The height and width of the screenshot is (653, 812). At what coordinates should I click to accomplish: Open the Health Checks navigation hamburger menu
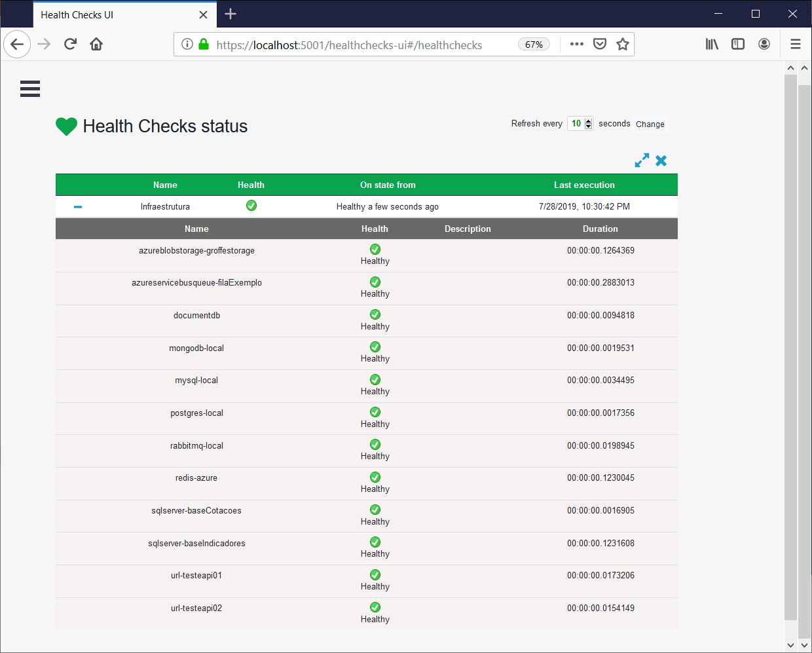[30, 88]
